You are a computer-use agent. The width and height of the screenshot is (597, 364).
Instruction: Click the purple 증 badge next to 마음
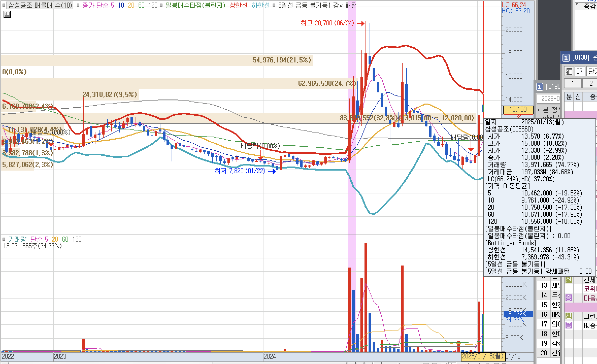(x=569, y=298)
